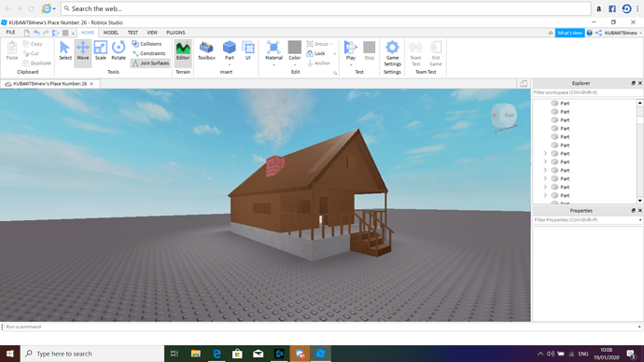This screenshot has height=362, width=644.
Task: Switch to the PLUGINS tab
Action: click(175, 33)
